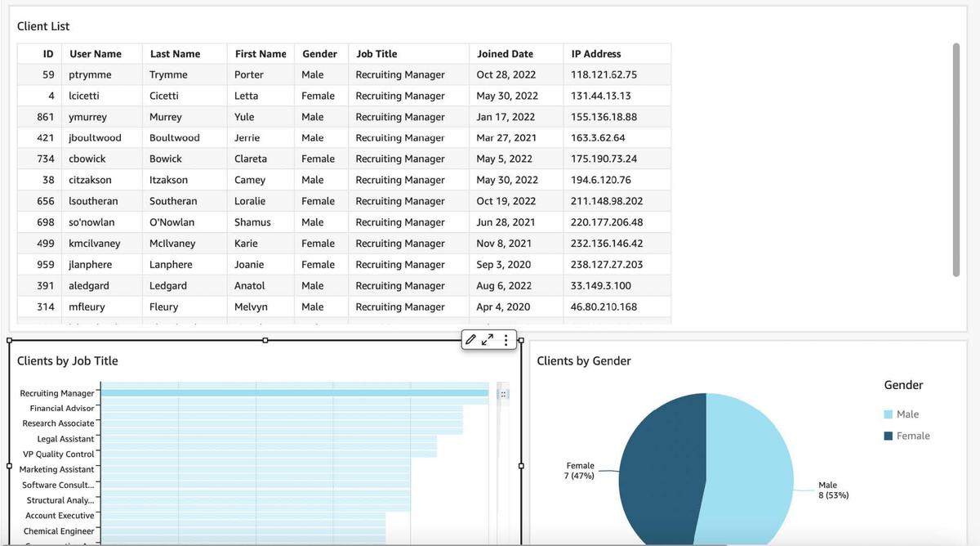Image resolution: width=980 pixels, height=546 pixels.
Task: Select the Recruiting Manager bar in the chart
Action: tap(294, 393)
